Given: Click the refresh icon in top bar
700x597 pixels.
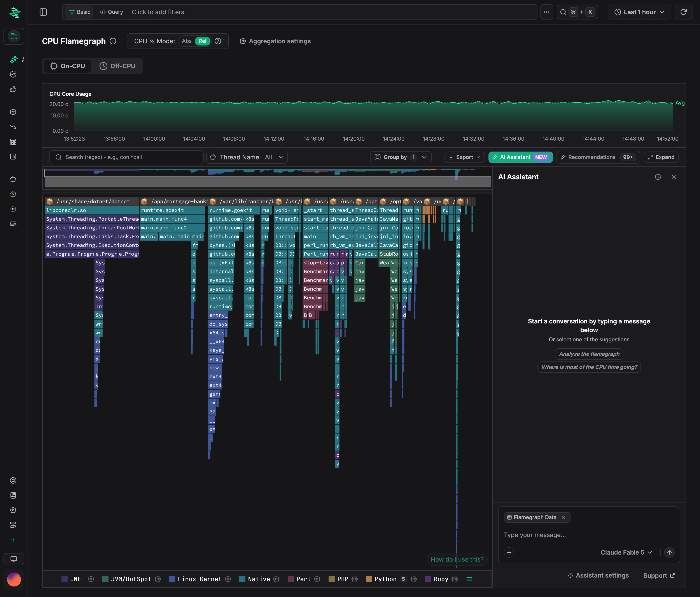Looking at the screenshot, I should coord(683,12).
